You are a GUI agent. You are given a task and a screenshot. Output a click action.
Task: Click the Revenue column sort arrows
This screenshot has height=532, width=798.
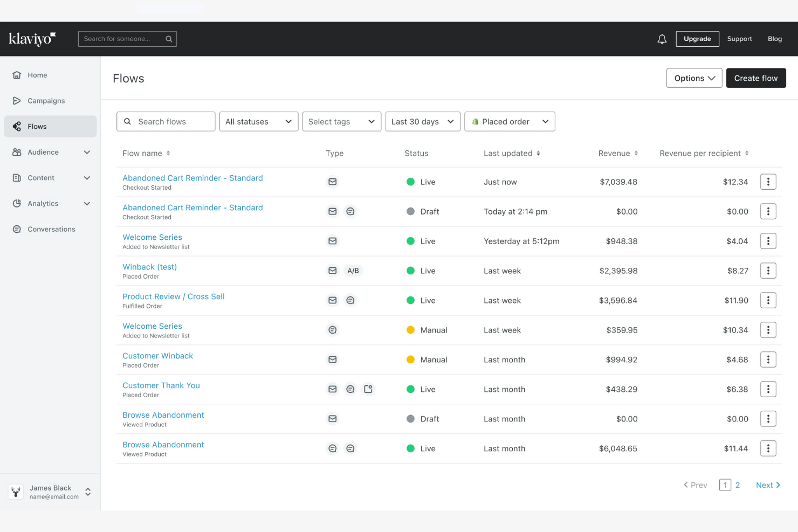[637, 153]
